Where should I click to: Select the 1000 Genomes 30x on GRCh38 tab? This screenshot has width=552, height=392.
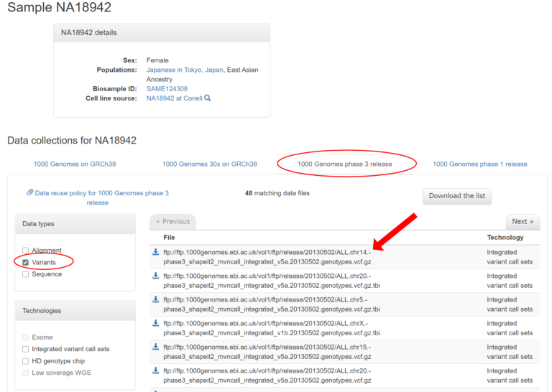coord(209,164)
